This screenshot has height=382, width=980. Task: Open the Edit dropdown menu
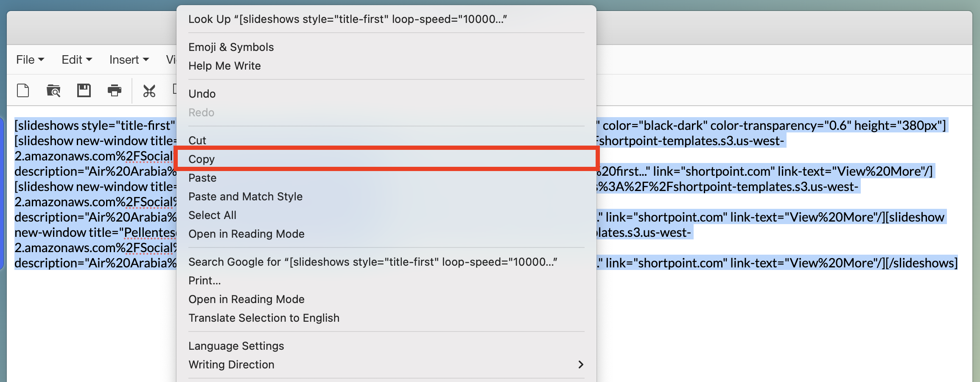pos(77,60)
